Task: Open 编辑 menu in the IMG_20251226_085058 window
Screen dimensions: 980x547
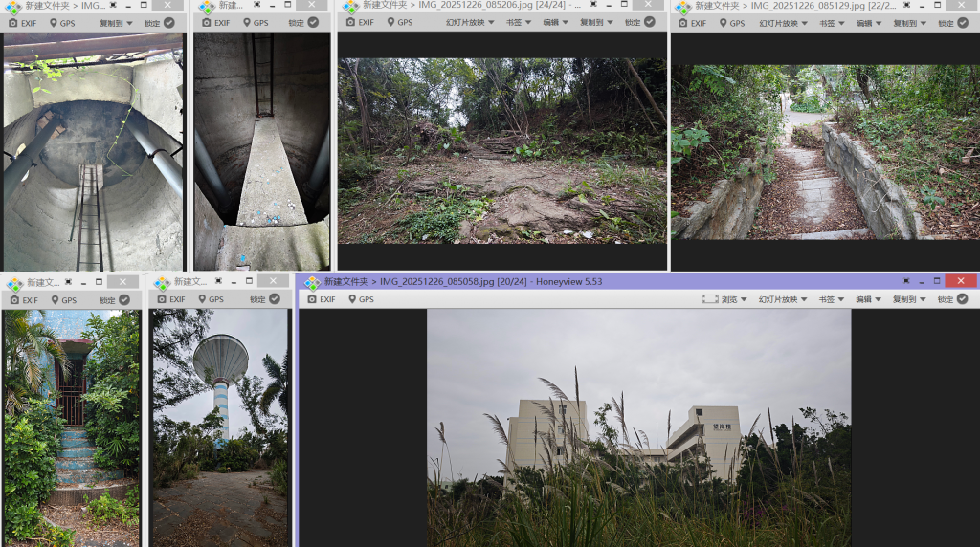Action: [x=869, y=299]
